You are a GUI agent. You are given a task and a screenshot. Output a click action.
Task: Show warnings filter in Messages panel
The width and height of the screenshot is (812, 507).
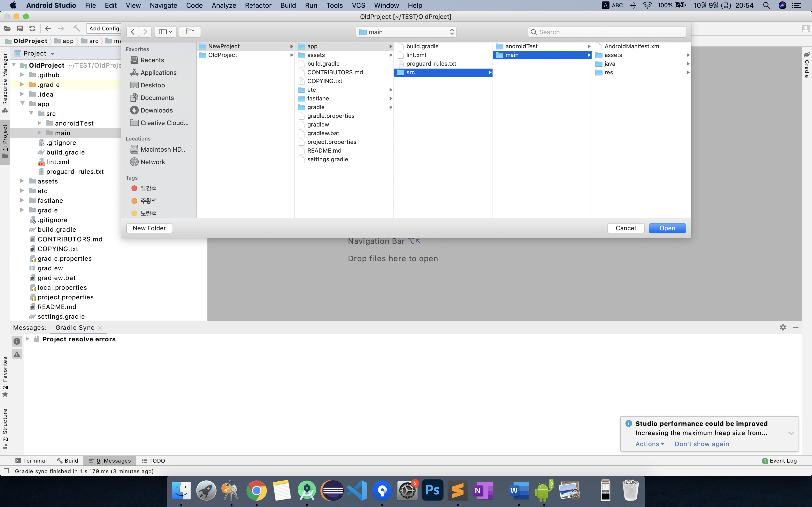pos(17,354)
